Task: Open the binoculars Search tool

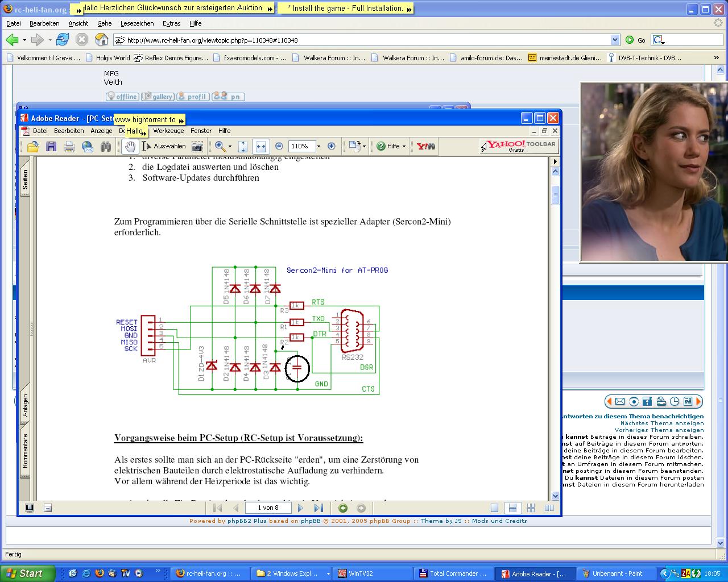Action: (x=106, y=147)
